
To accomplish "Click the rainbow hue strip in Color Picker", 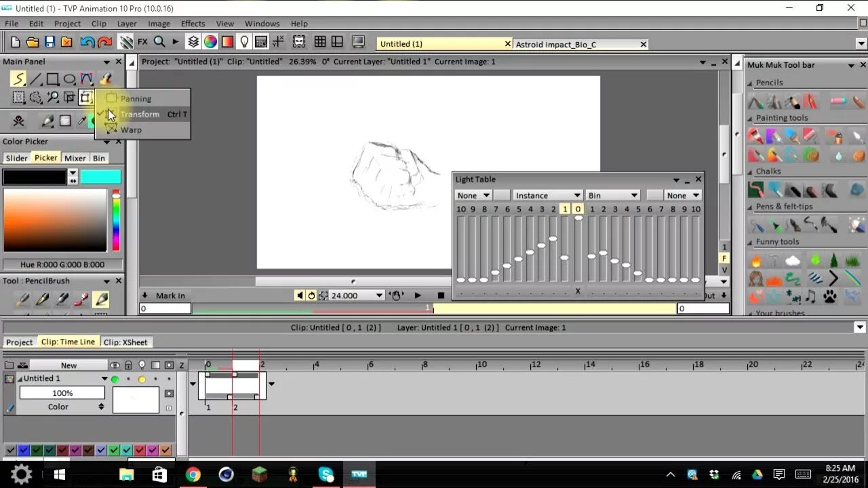I will pyautogui.click(x=116, y=221).
